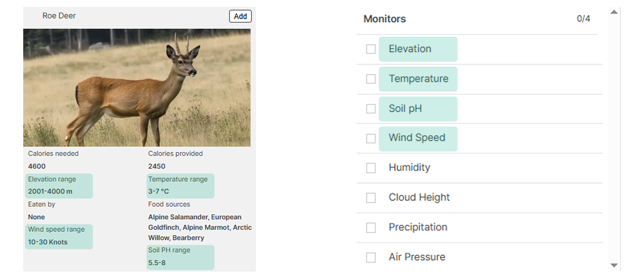Check the Soil pH monitor box
This screenshot has width=644, height=278.
coord(371,109)
